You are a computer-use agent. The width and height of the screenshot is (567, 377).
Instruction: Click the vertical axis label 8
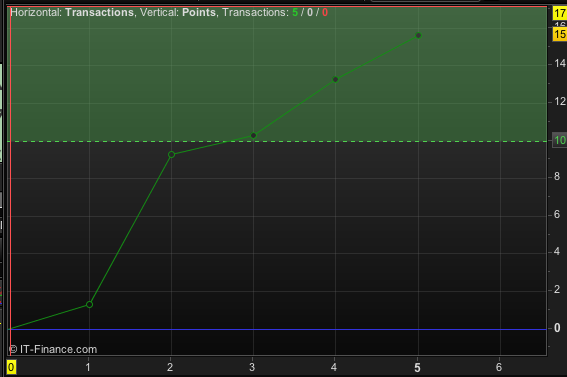(x=557, y=176)
